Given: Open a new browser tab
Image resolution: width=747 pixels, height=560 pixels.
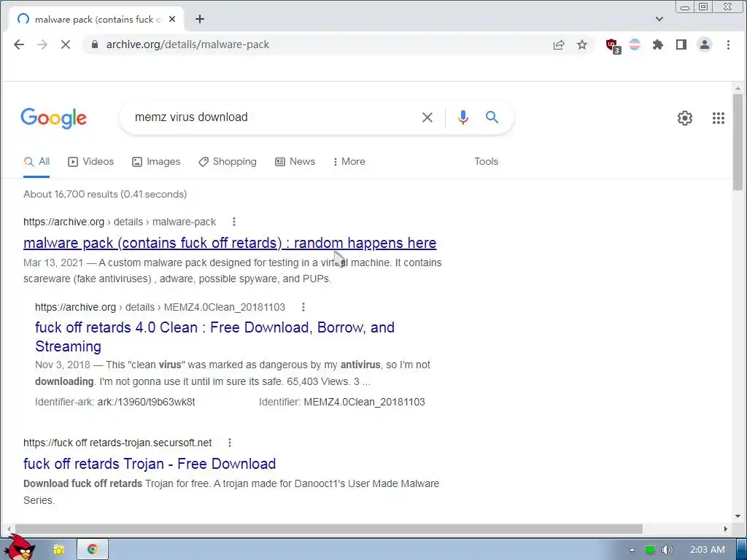Looking at the screenshot, I should click(x=200, y=19).
